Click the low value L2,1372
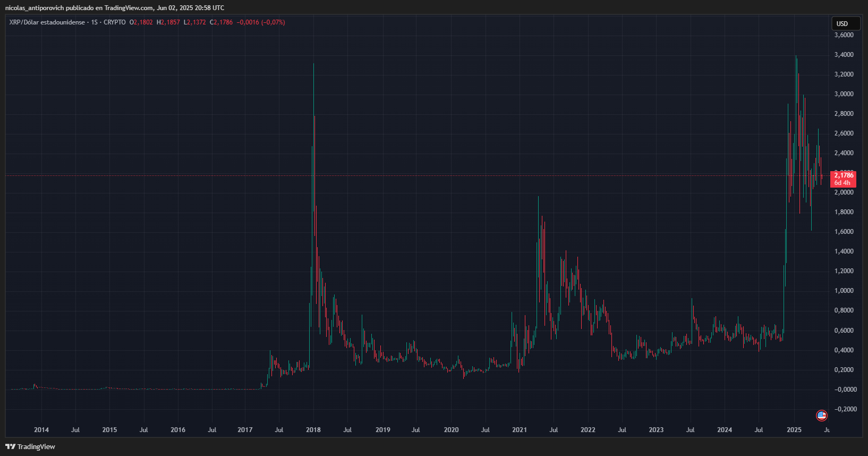Image resolution: width=868 pixels, height=456 pixels. (195, 22)
